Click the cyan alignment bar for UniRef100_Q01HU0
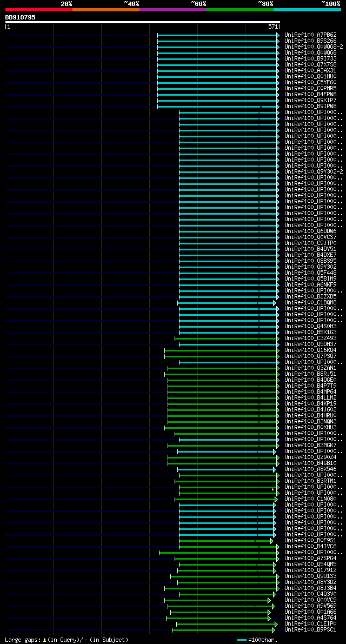The height and width of the screenshot is (644, 346). [x=218, y=77]
